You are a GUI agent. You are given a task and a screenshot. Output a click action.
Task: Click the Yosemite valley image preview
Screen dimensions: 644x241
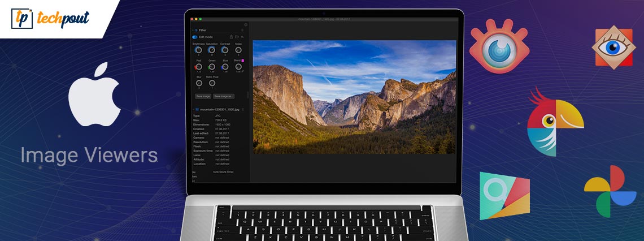[354, 97]
